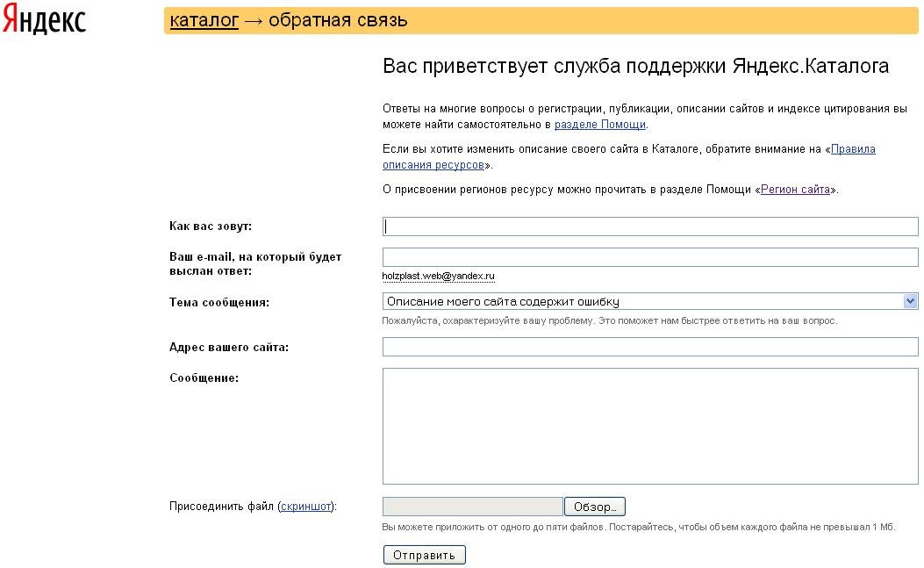This screenshot has height=568, width=924.
Task: Click the Адрес вашего сайта label
Action: click(228, 348)
